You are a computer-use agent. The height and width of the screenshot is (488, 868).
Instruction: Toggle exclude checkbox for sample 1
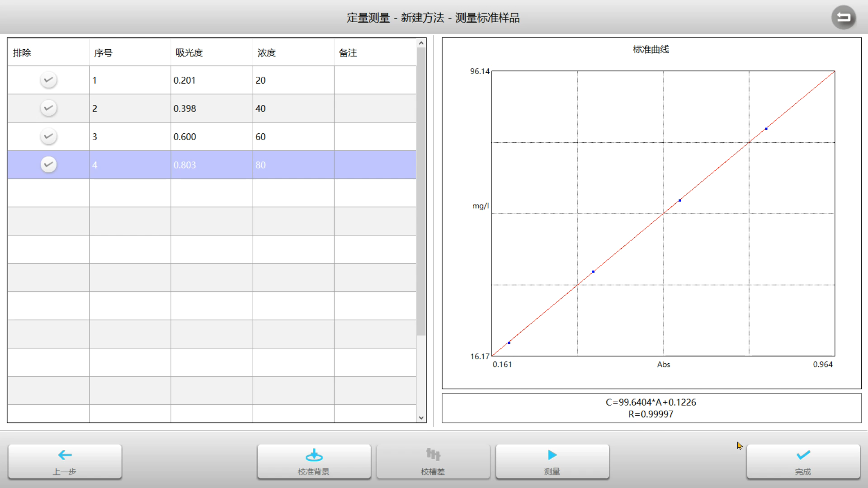pos(47,80)
